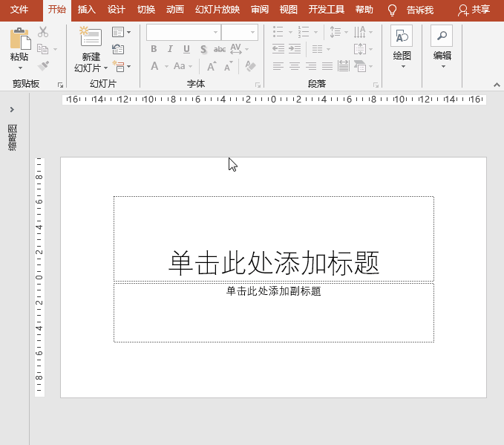504x445 pixels.
Task: Click the Line Spacing icon
Action: point(336,31)
